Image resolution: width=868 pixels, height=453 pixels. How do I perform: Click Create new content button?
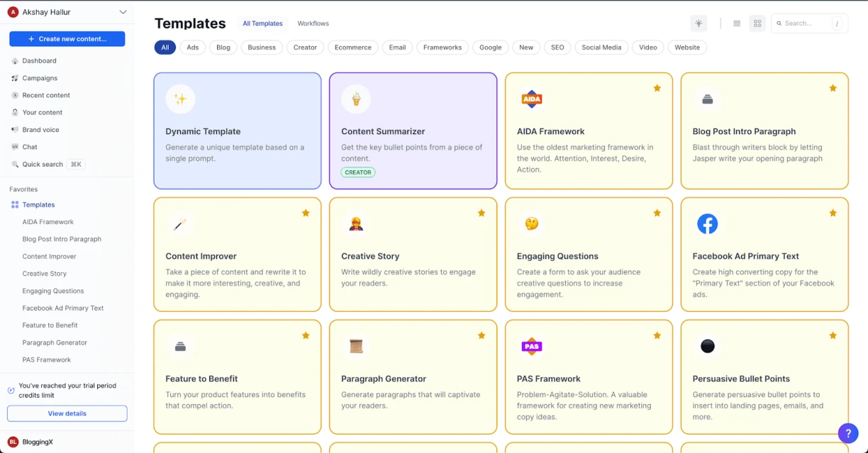pos(67,39)
